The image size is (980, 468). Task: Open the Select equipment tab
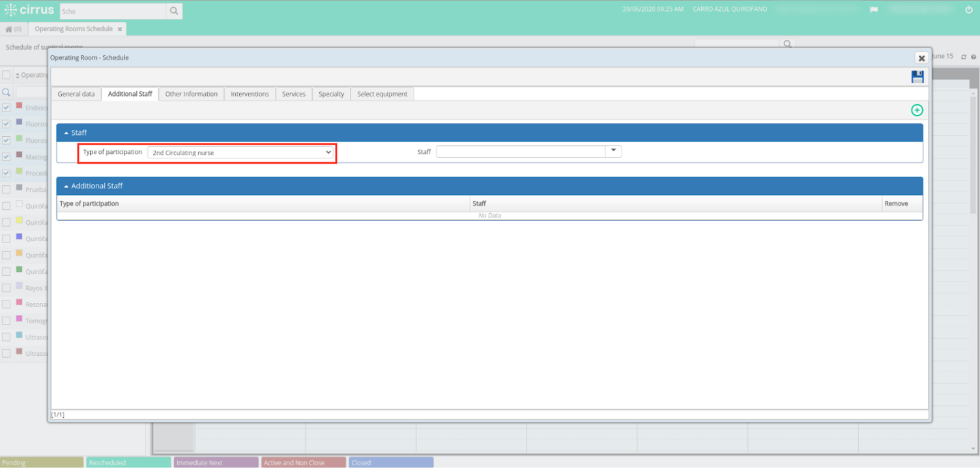(x=382, y=94)
